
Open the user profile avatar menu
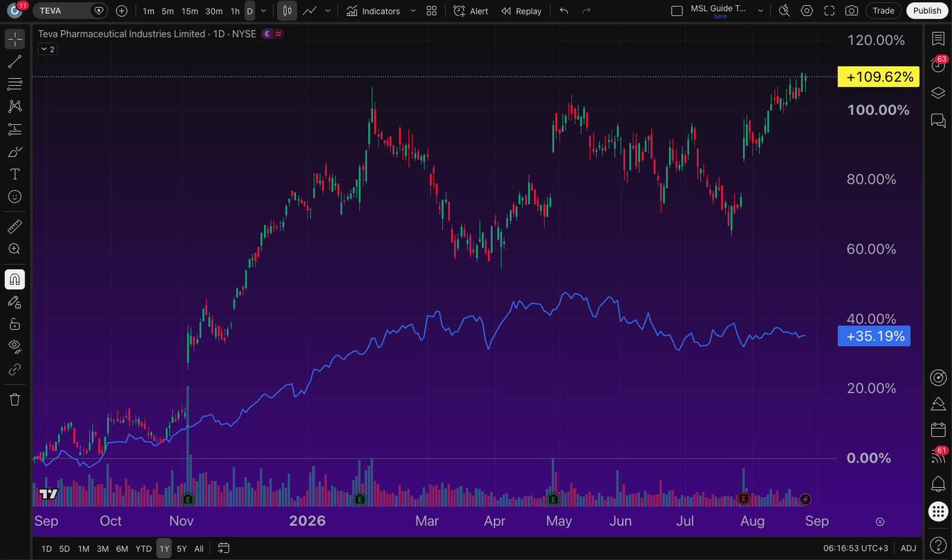point(15,11)
